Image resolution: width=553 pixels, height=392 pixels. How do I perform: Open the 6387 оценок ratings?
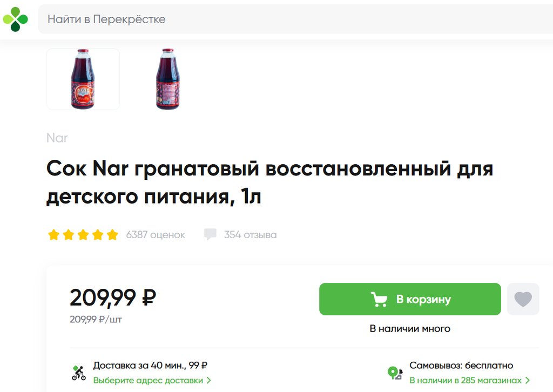pos(156,235)
